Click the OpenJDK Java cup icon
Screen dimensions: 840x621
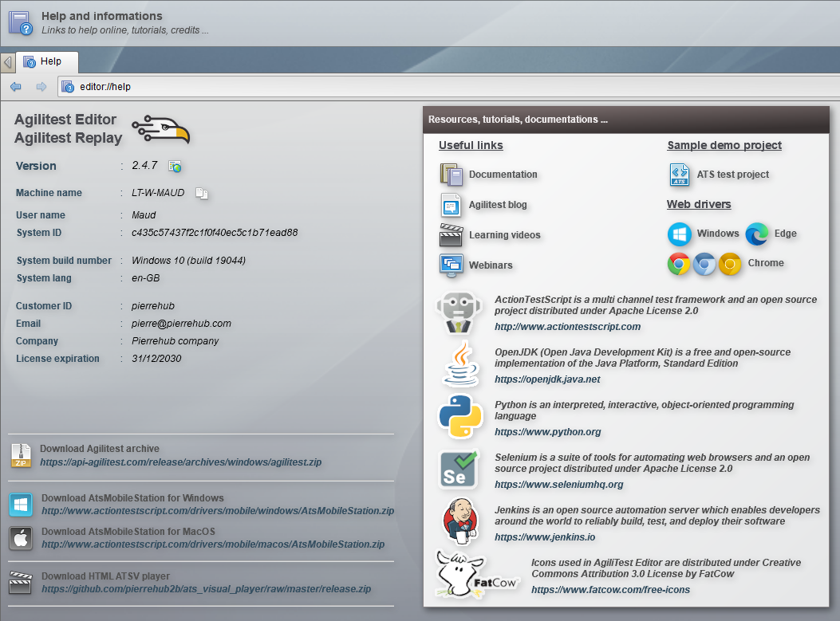click(461, 364)
